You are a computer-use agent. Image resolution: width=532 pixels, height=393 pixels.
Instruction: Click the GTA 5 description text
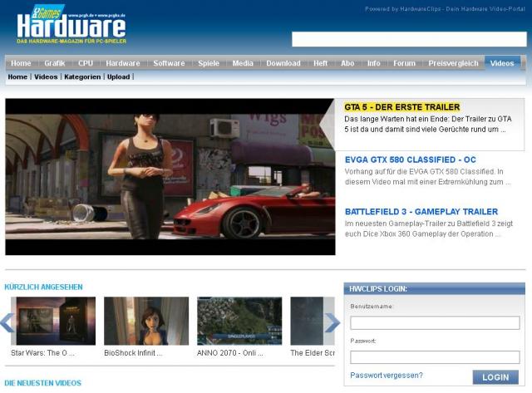[428, 124]
